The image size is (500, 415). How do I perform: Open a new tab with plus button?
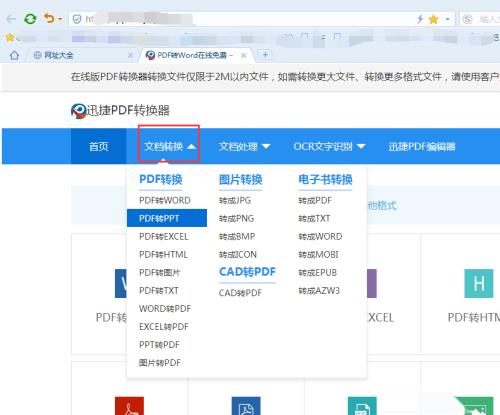coord(265,55)
